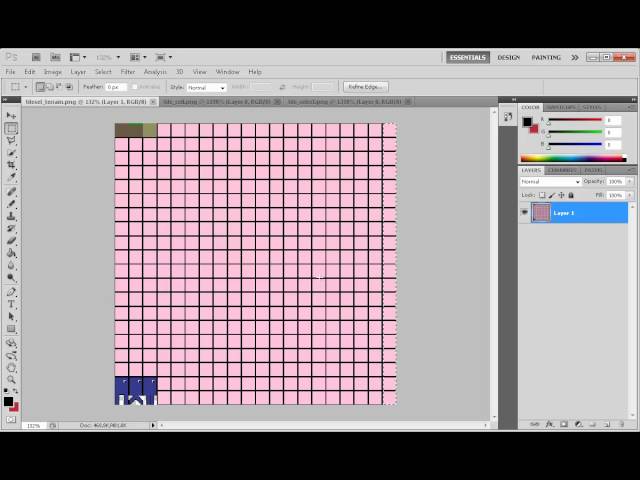Open the Filter menu
Screen dimensions: 640x480
coord(128,72)
